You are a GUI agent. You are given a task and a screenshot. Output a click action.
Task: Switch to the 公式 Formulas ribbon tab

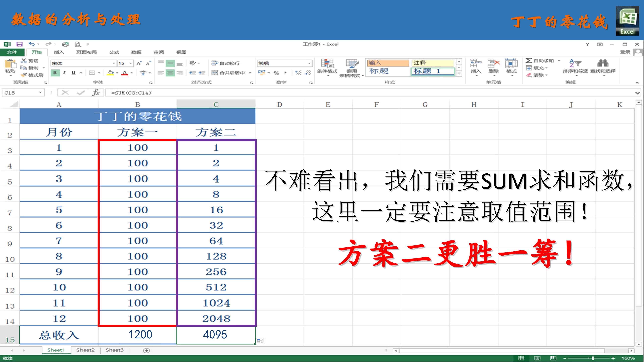tap(114, 52)
